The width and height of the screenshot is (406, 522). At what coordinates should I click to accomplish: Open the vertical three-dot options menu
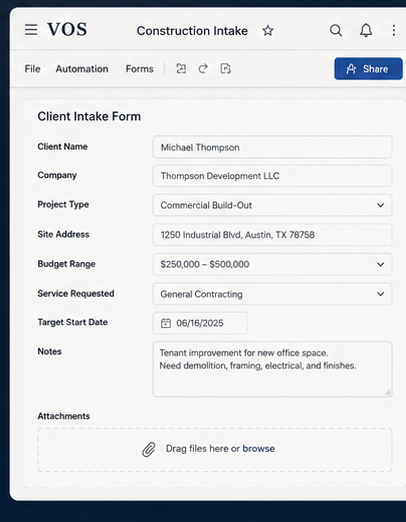(394, 30)
